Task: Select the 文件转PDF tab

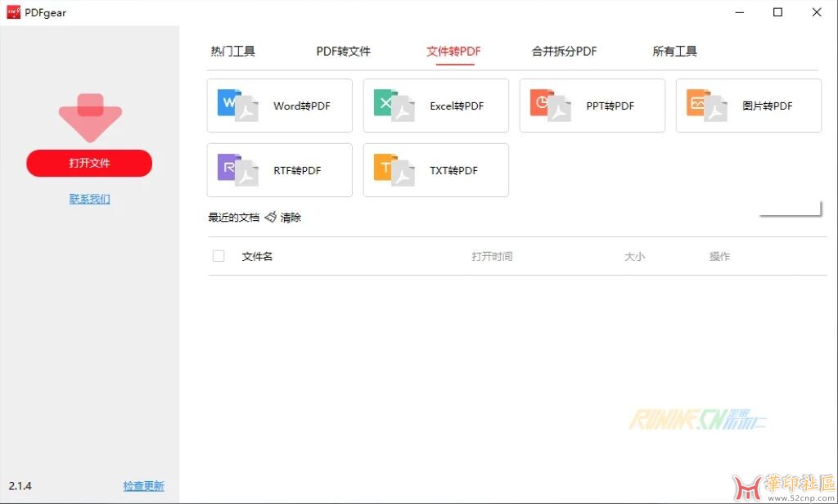Action: 453,52
